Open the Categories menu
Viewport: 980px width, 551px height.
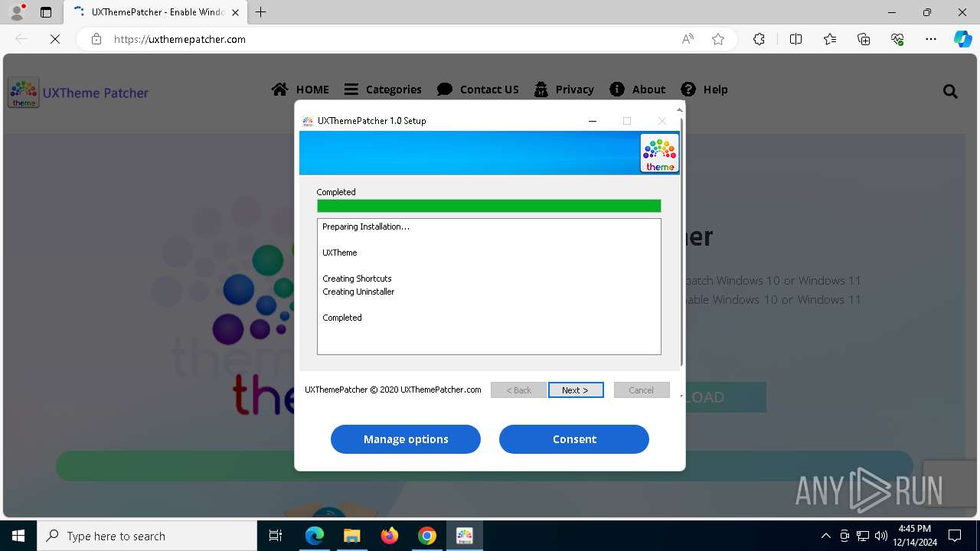point(383,90)
